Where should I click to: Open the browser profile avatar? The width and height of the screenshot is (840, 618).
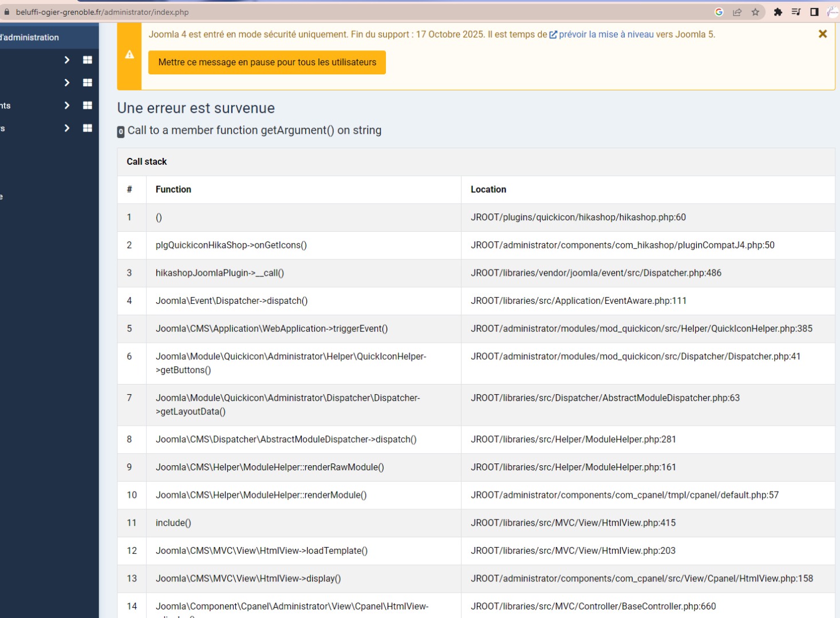click(833, 12)
